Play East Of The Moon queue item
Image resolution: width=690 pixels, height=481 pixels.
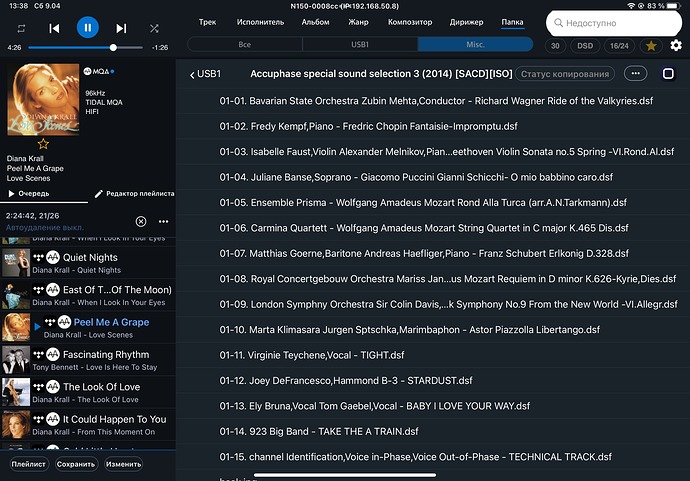pos(88,295)
